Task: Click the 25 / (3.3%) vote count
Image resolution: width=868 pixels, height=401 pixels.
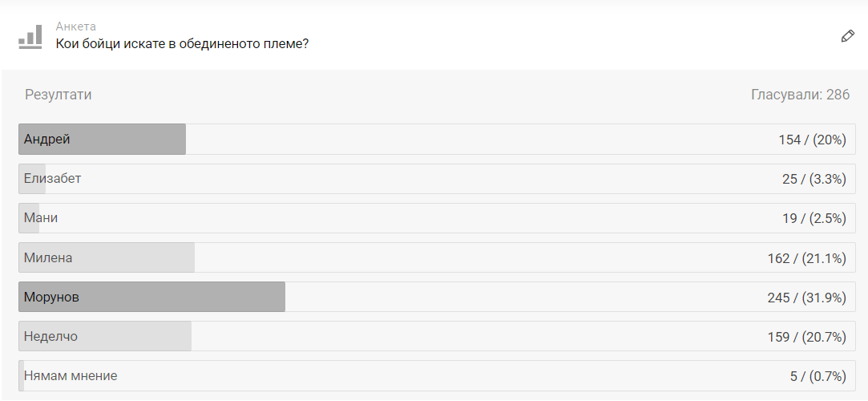Action: 814,179
